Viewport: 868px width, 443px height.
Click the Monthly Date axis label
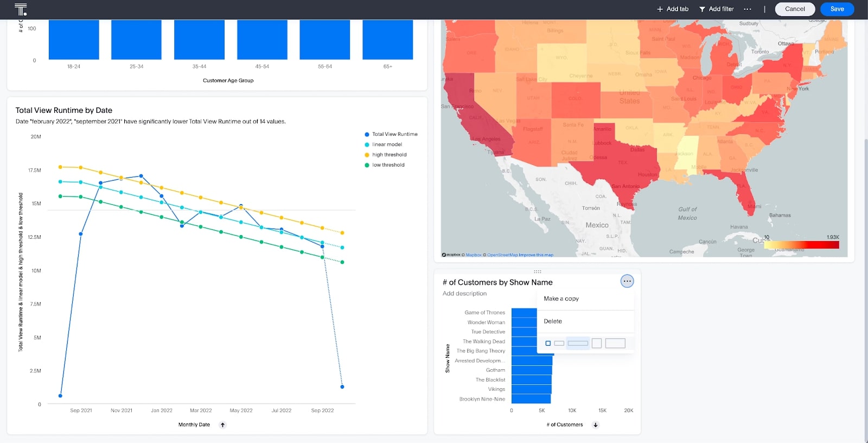click(x=194, y=425)
